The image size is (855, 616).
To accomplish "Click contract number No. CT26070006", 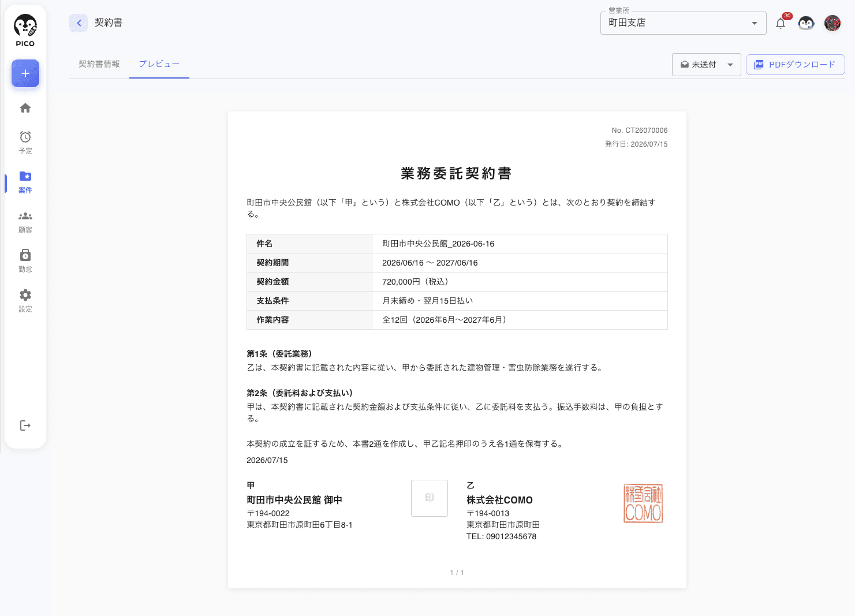I will coord(640,130).
